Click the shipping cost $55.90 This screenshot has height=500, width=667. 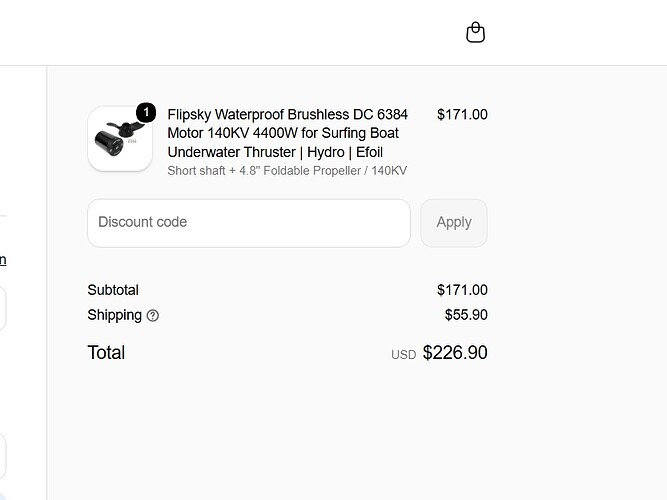466,315
